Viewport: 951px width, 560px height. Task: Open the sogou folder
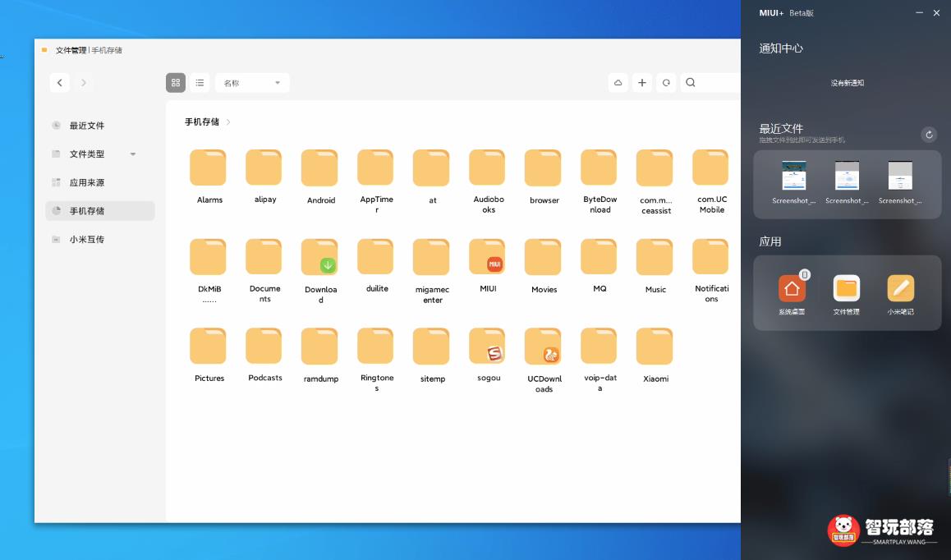(x=487, y=347)
